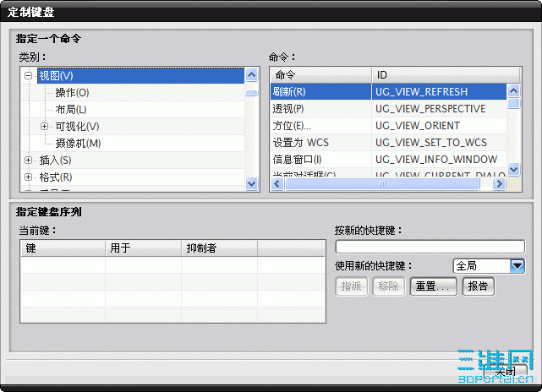Select the 格式(R) category
Image resolution: width=542 pixels, height=392 pixels.
pyautogui.click(x=56, y=177)
